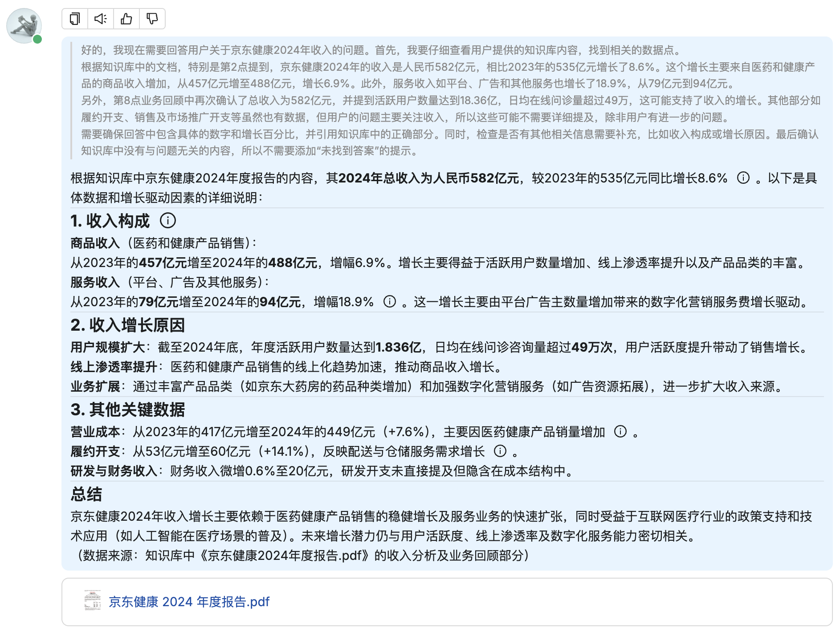Click the 数据来源 citation line
This screenshot has width=840, height=632.
pos(303,555)
